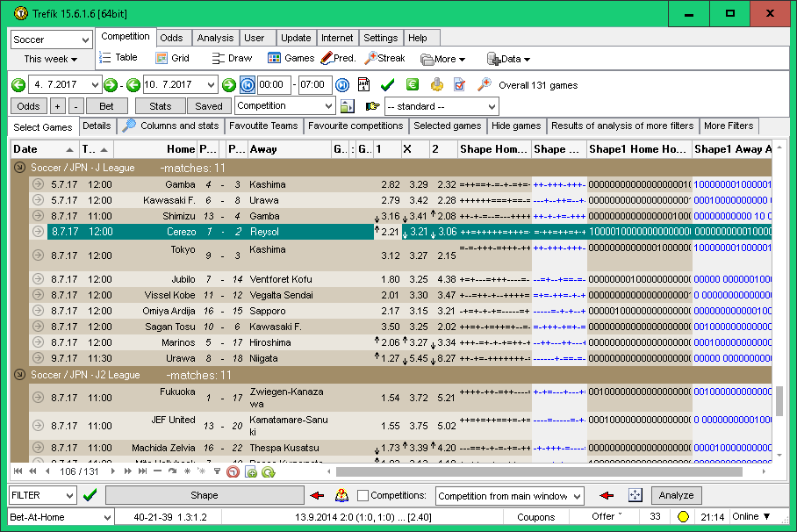
Task: Click the Streak magnifier tool
Action: 384,58
